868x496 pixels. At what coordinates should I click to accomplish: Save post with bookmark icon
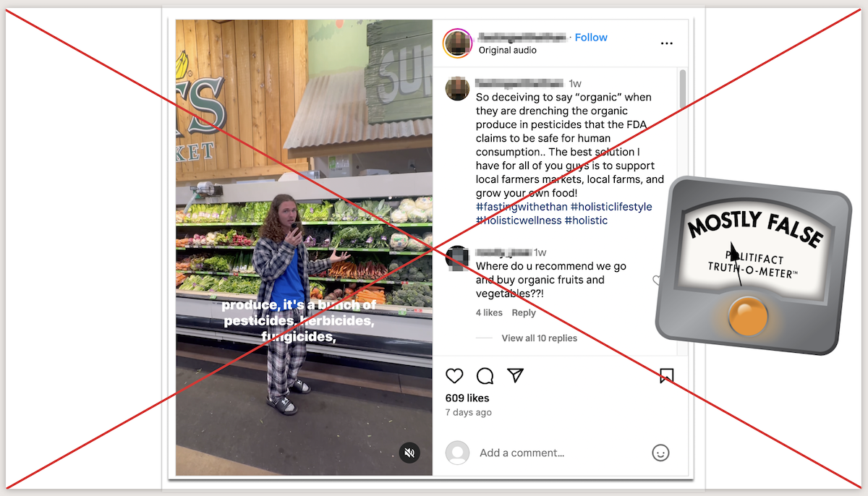point(667,376)
